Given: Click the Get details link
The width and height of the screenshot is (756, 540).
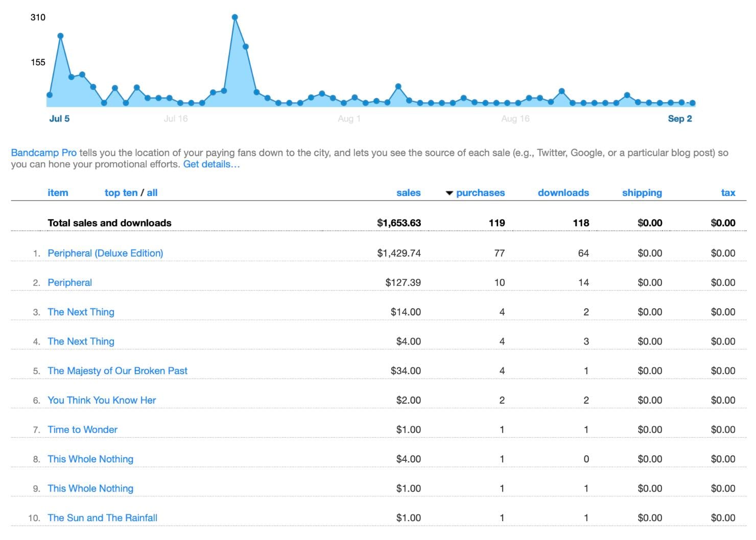Looking at the screenshot, I should 211,164.
